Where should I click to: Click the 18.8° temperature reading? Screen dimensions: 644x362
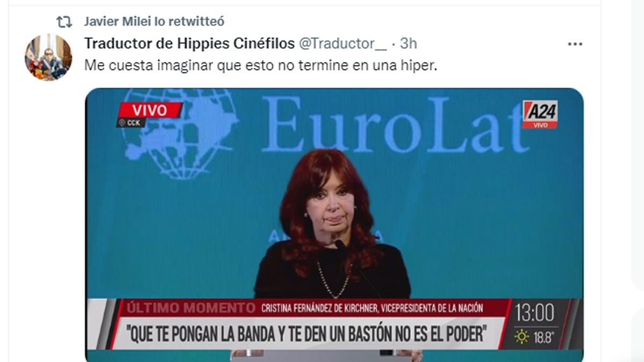pos(543,337)
